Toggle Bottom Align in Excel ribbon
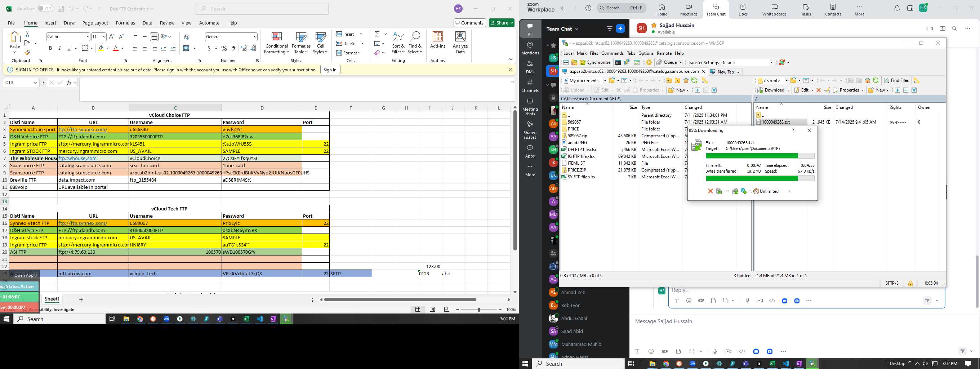Image resolution: width=980 pixels, height=369 pixels. 154,37
